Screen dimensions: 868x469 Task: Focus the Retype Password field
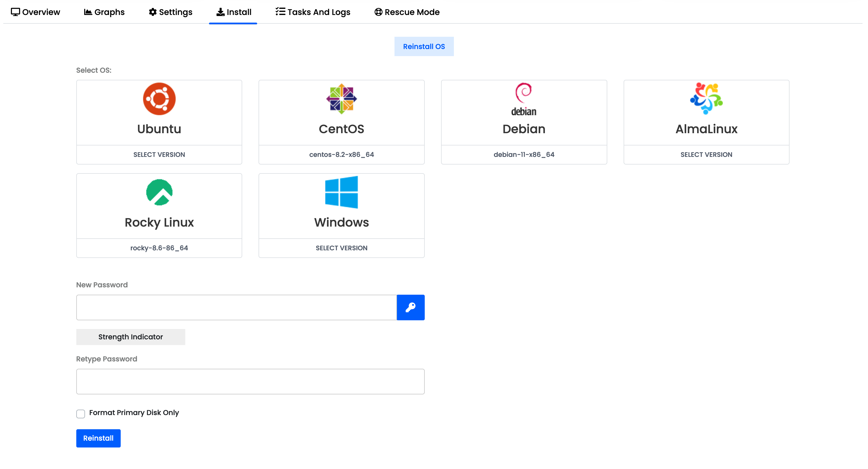250,381
